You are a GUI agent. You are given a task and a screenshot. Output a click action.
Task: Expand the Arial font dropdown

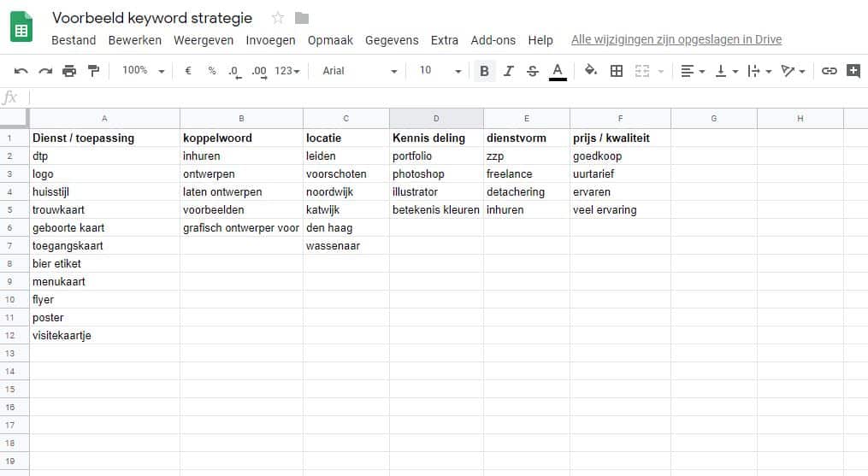tap(359, 71)
